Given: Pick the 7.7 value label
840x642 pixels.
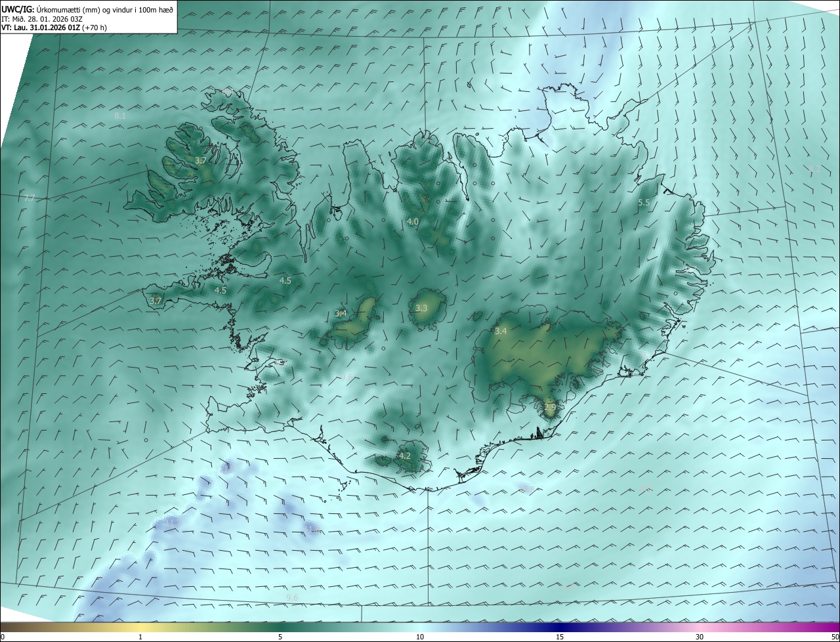Looking at the screenshot, I should 30,198.
